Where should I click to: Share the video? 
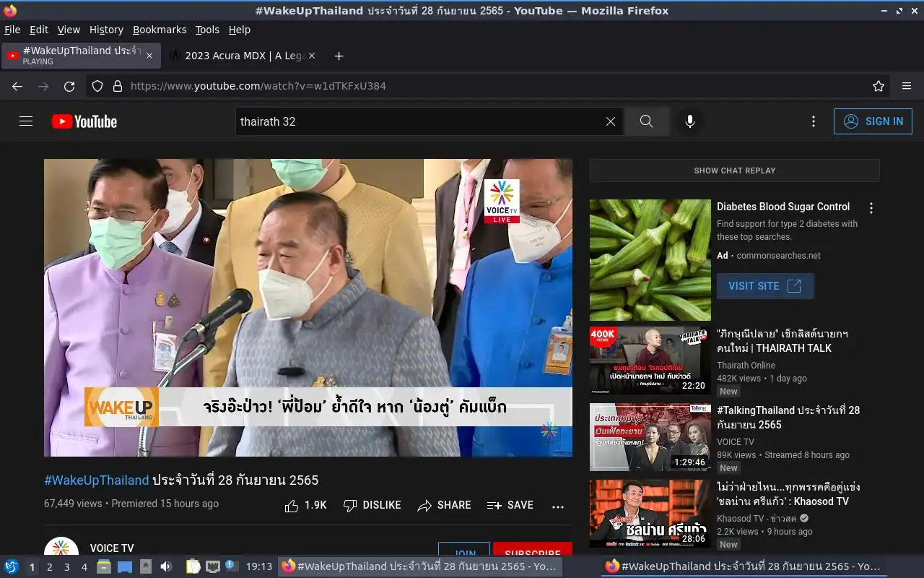tap(444, 505)
